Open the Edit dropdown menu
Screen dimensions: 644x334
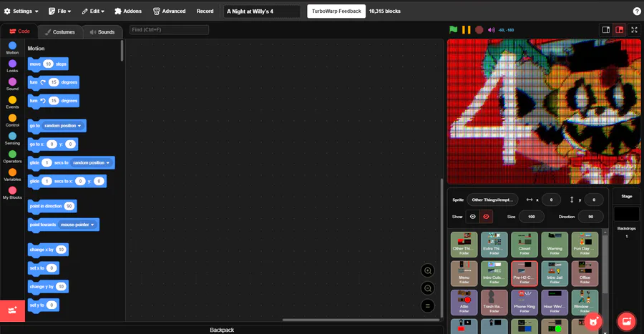tap(93, 11)
